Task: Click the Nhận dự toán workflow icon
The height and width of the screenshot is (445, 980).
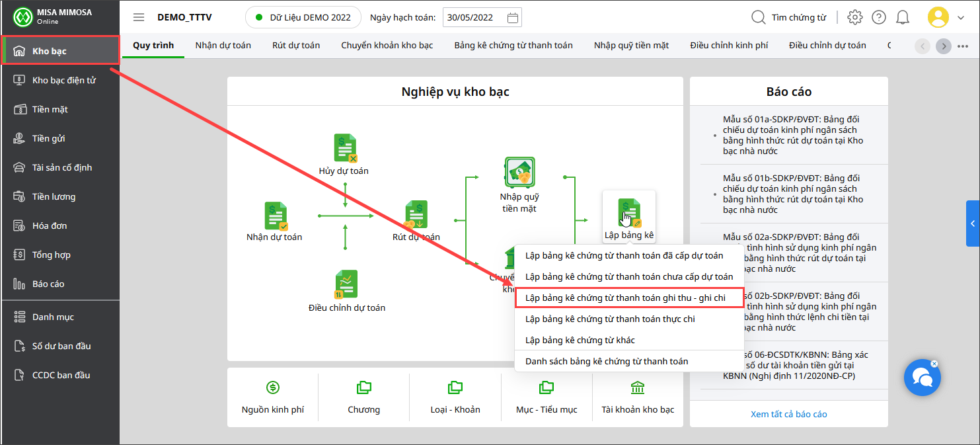Action: pyautogui.click(x=275, y=216)
